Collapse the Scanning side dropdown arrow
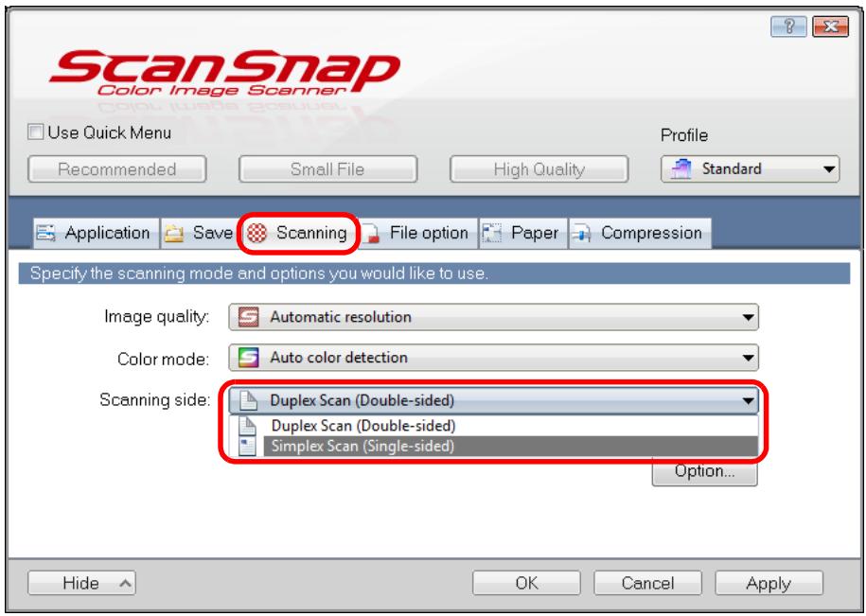Screen dimensions: 866x616 (748, 400)
